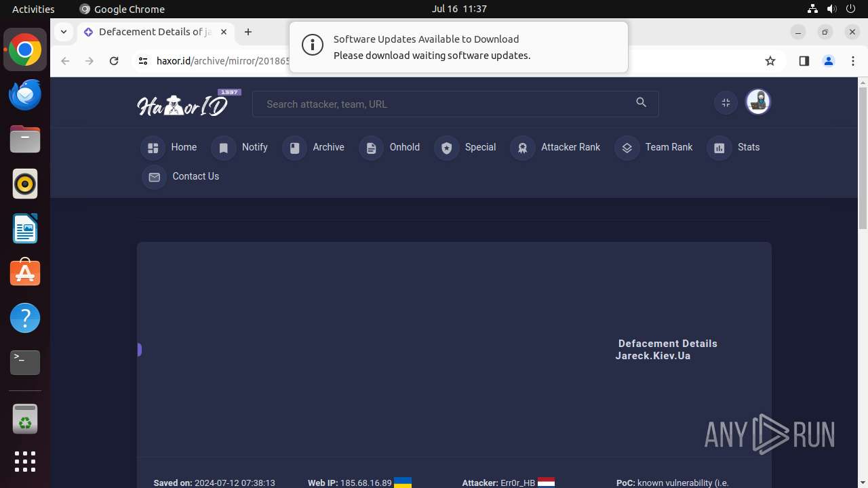Open the Special navigation item
Screen dimensions: 868x488
[x=466, y=148]
